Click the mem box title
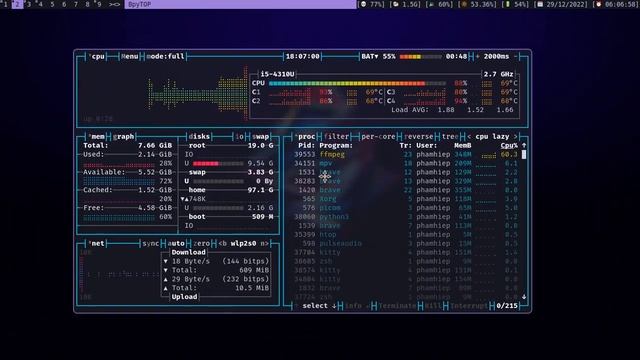Viewport: 640px width, 360px height. pos(97,136)
